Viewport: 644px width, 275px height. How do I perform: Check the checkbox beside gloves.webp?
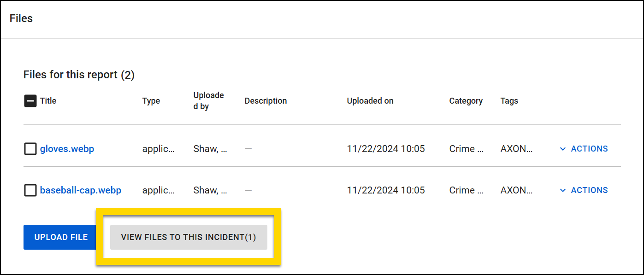point(30,148)
